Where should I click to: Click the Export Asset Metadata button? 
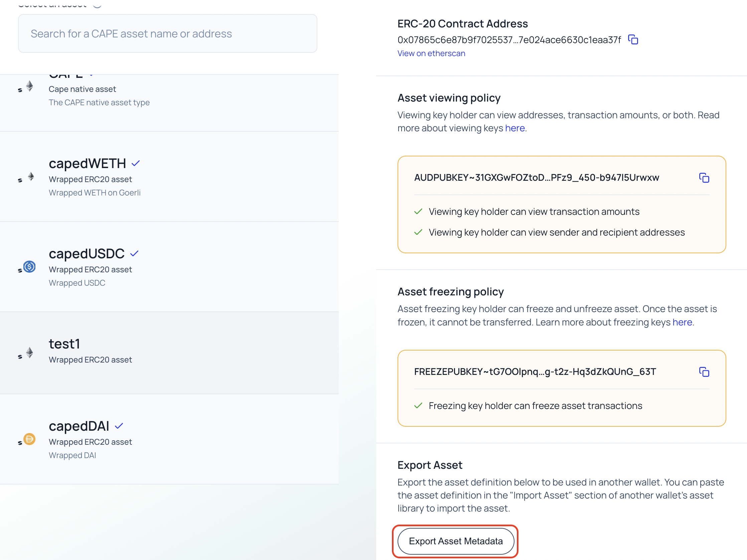455,541
